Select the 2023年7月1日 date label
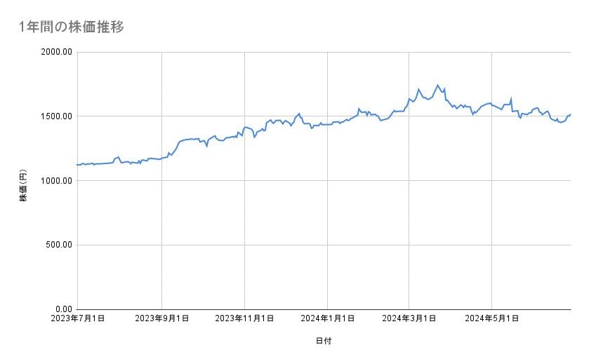Screen dimensions: 589x364 tap(78, 318)
